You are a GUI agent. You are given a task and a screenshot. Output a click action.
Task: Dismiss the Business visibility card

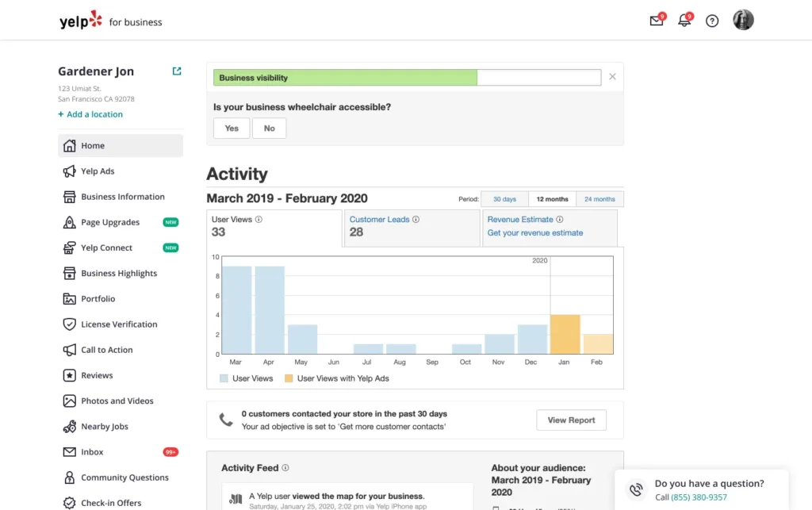click(x=612, y=77)
